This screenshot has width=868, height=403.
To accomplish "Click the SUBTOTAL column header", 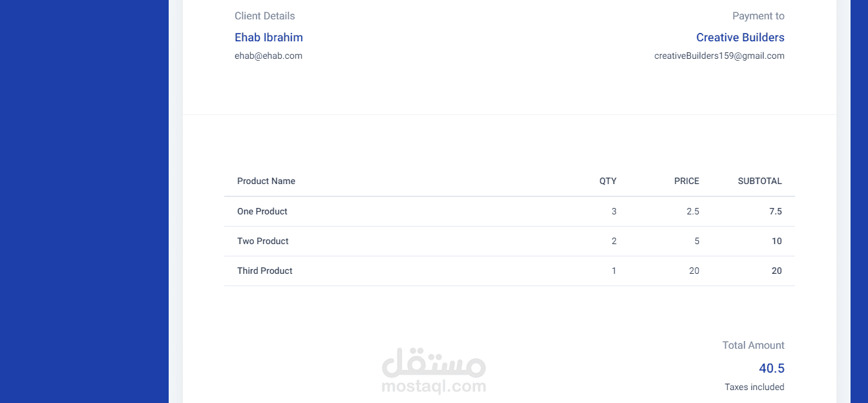I will 759,181.
